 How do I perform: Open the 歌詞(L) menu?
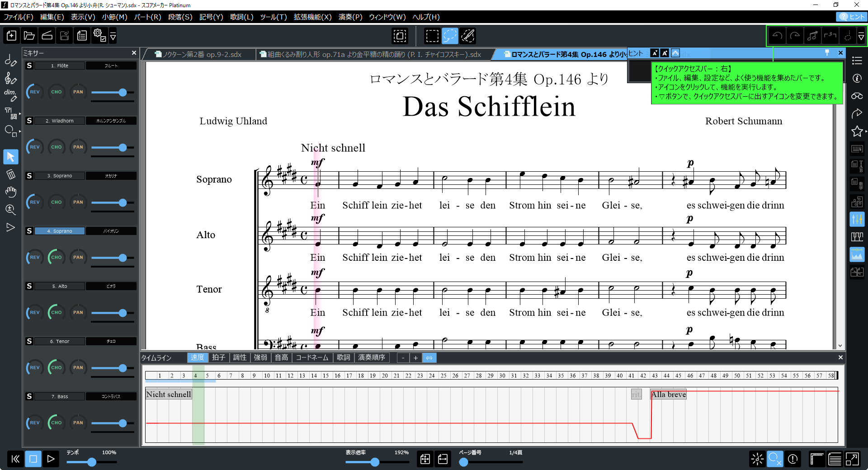coord(241,17)
